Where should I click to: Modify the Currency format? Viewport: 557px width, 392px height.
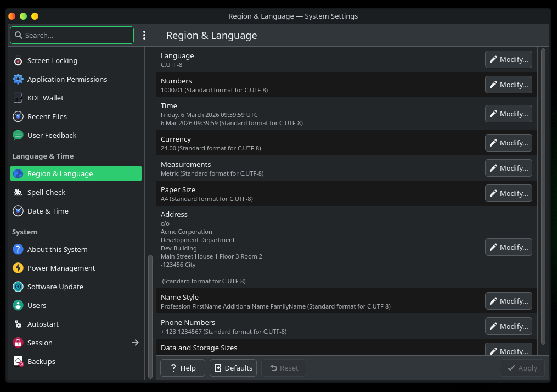508,143
